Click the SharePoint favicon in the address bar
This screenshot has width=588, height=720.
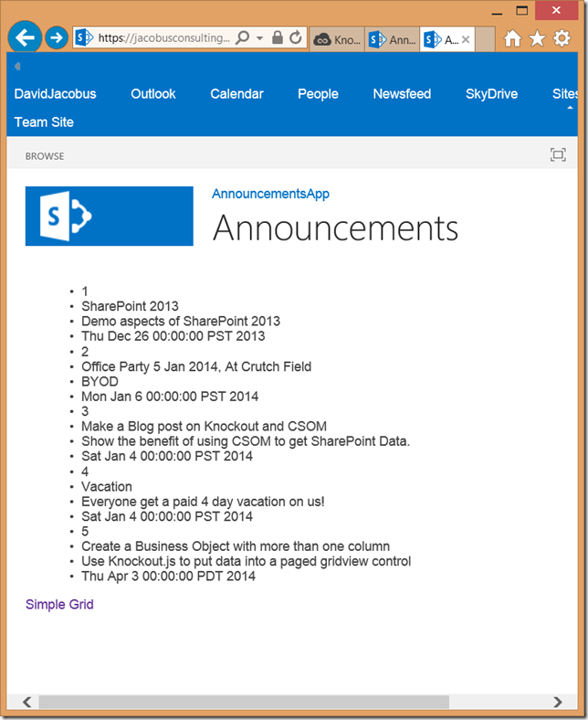(84, 37)
